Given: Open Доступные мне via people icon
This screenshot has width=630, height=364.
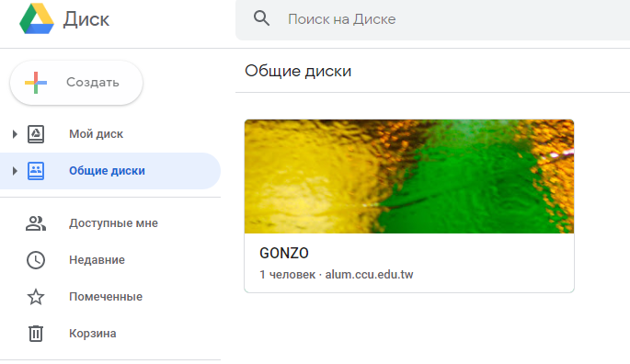Looking at the screenshot, I should 36,223.
